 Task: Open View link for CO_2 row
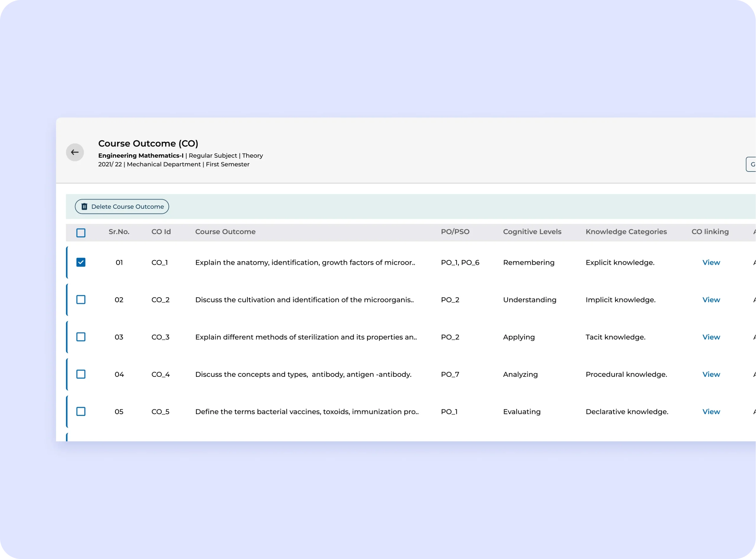[711, 300]
